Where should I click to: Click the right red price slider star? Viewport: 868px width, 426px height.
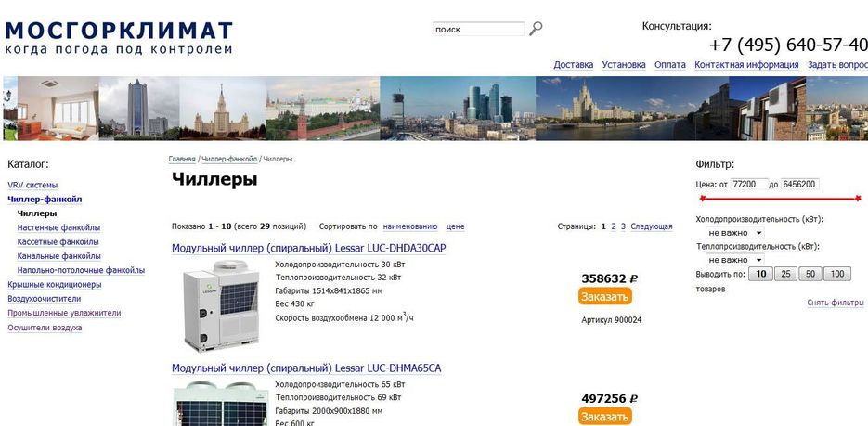coord(858,198)
